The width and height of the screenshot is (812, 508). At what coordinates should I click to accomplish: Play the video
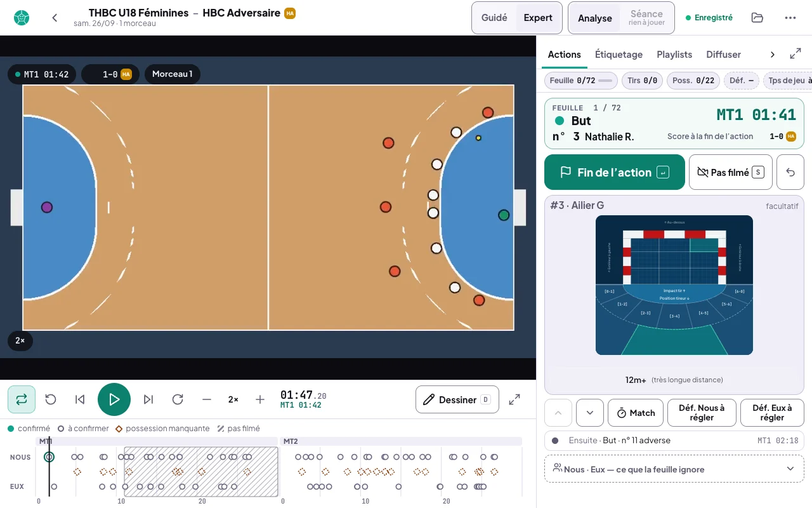click(x=114, y=399)
